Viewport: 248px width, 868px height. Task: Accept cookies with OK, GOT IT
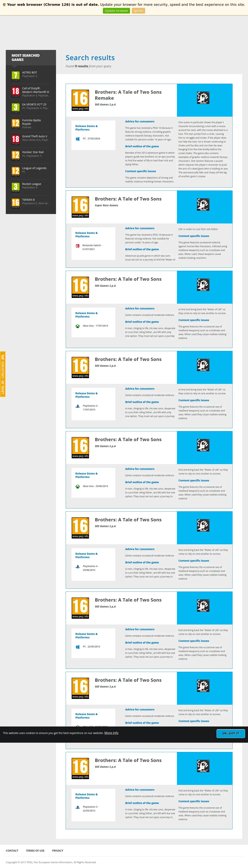tap(231, 733)
